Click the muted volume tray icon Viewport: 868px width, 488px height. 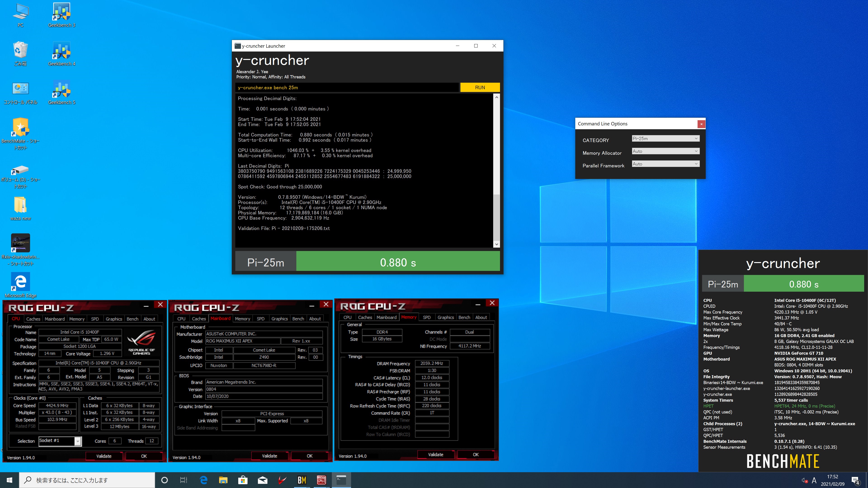805,480
